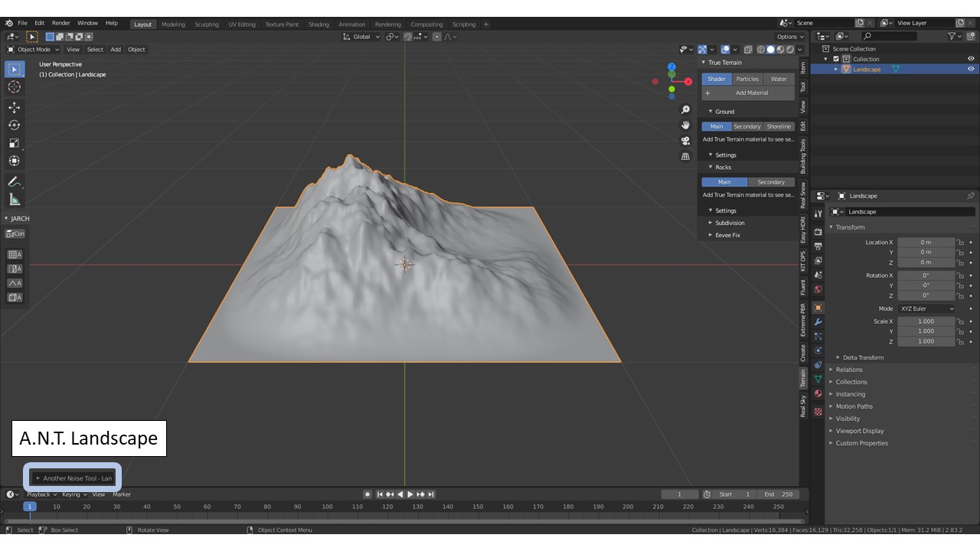
Task: Switch to material preview shading
Action: point(780,49)
